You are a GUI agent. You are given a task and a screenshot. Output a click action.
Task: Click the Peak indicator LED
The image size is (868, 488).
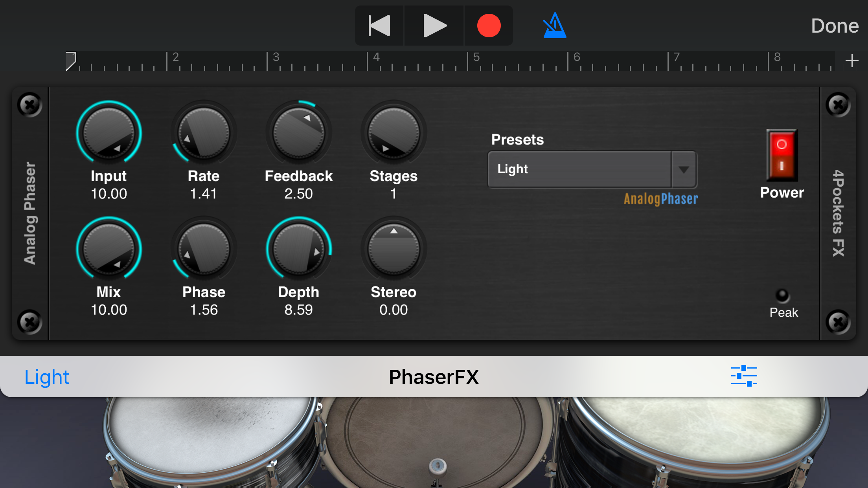782,295
